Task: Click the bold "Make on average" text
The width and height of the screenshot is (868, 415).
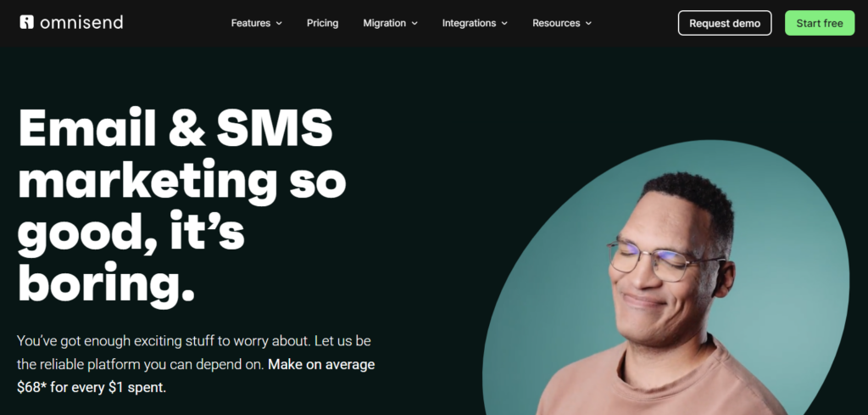Action: pos(321,365)
